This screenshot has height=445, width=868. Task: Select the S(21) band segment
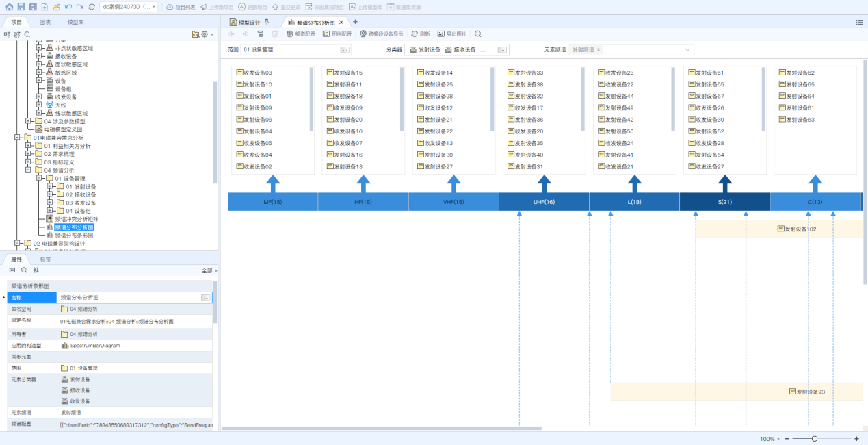[724, 202]
